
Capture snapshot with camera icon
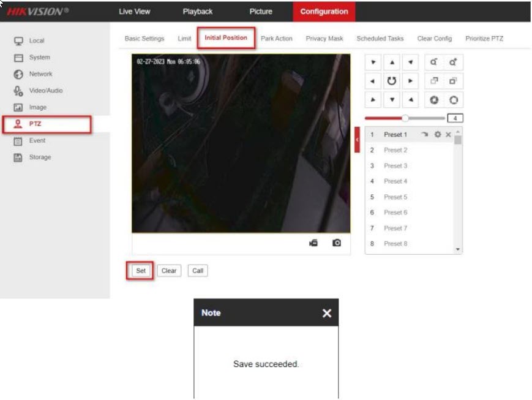(x=337, y=243)
